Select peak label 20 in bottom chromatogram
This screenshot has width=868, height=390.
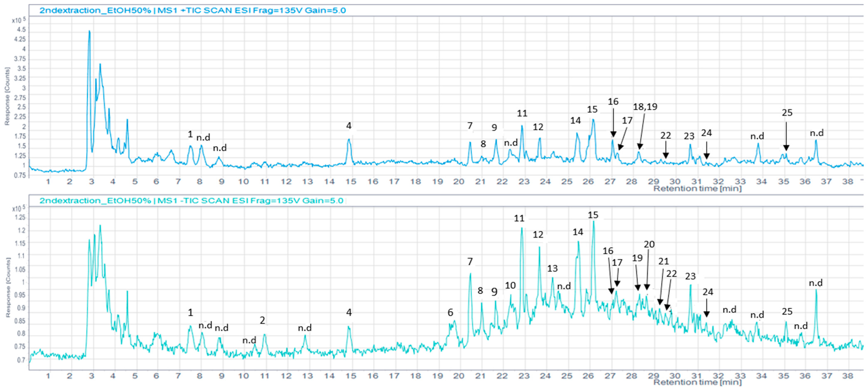[x=649, y=244]
